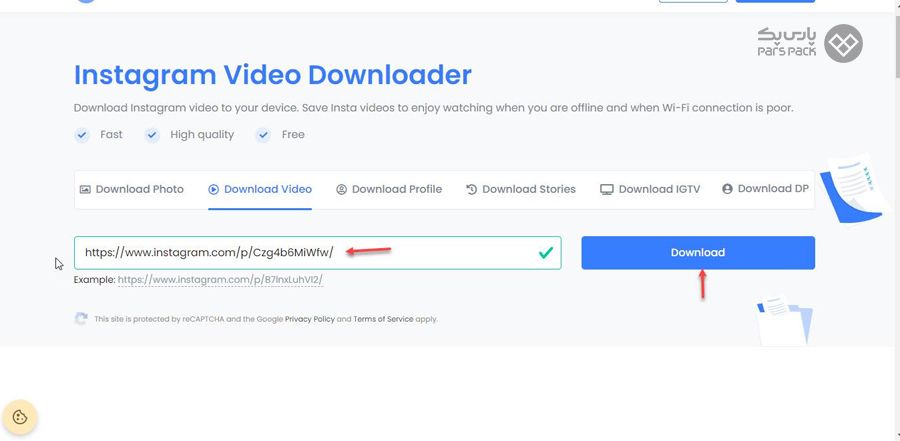Open the Download Stories tab
This screenshot has height=441, width=900.
tap(521, 189)
